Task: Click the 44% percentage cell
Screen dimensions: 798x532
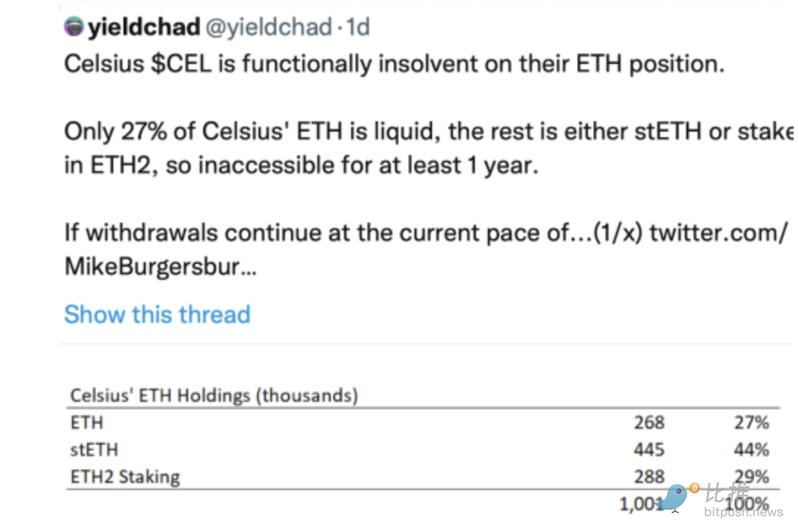Action: 751,450
